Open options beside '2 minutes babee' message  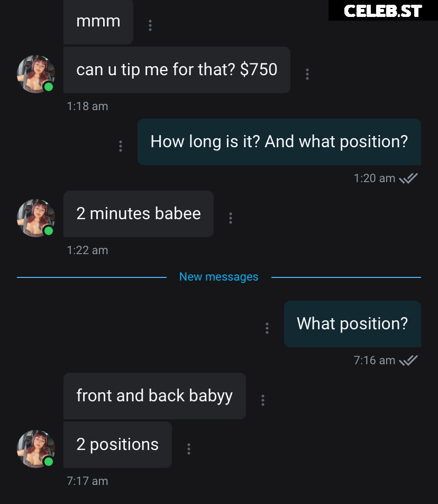click(231, 218)
